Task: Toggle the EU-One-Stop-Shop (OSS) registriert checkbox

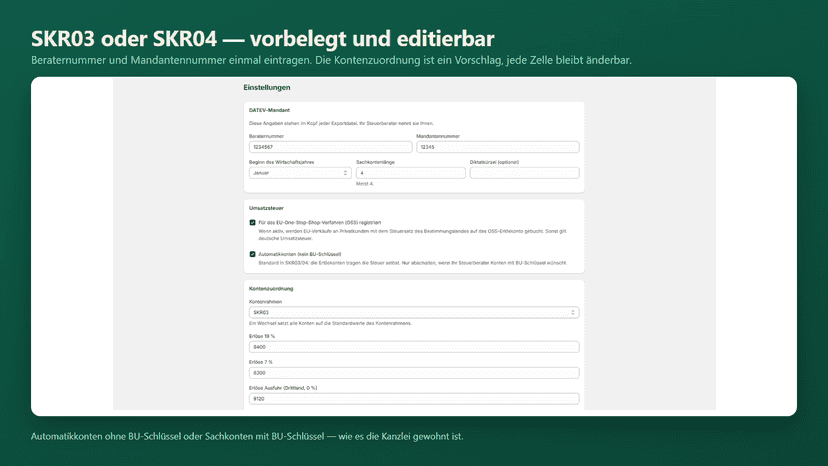Action: tap(252, 222)
